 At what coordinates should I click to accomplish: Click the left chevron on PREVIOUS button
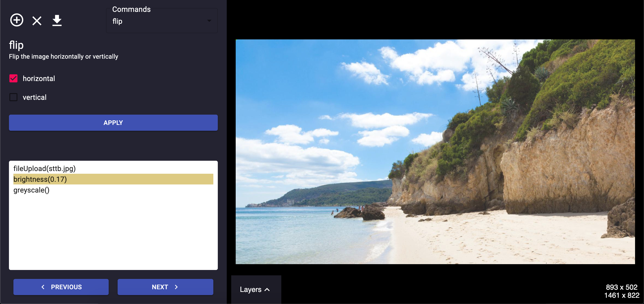pyautogui.click(x=43, y=287)
